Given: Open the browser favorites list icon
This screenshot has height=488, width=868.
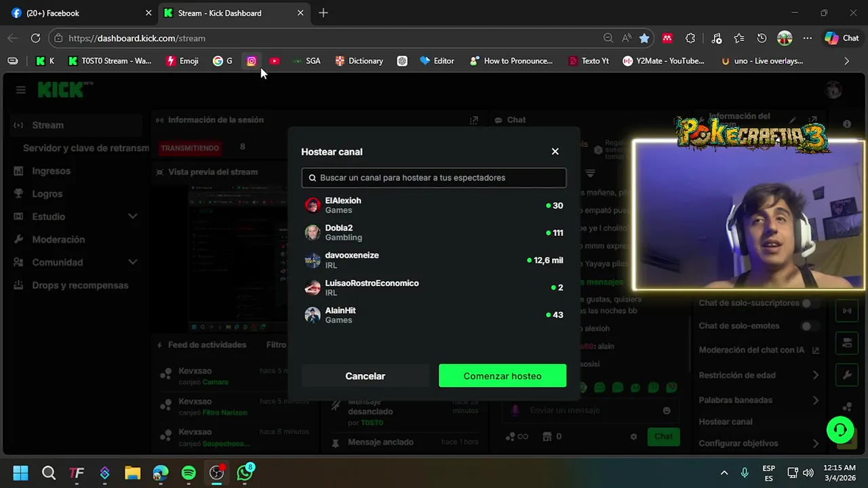Looking at the screenshot, I should [739, 39].
